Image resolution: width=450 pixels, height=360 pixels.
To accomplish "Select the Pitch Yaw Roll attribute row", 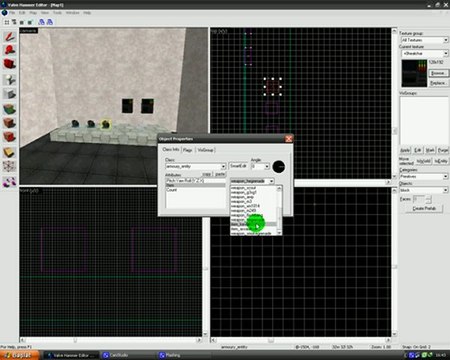I will [x=196, y=181].
